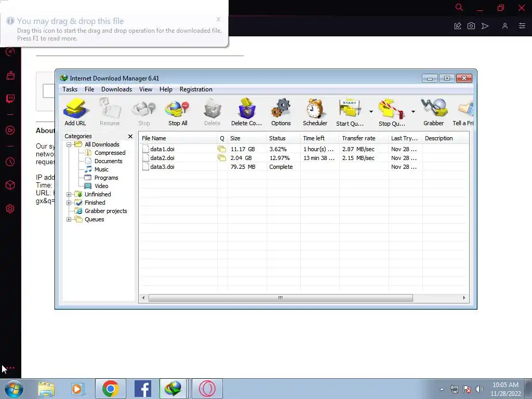Open Facebook from the taskbar
The image size is (532, 399).
143,389
